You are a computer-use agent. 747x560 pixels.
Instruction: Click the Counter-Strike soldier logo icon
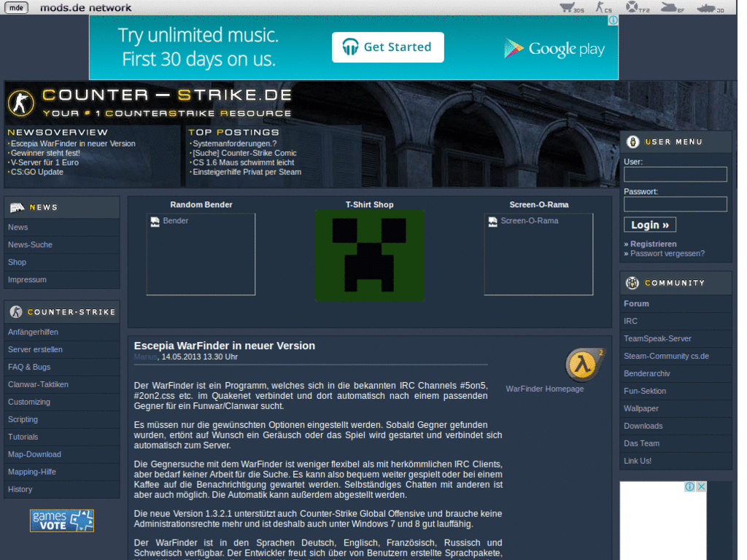20,103
